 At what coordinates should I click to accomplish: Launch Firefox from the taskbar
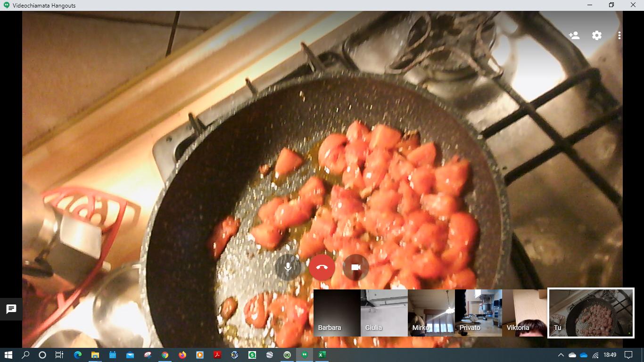(x=182, y=355)
